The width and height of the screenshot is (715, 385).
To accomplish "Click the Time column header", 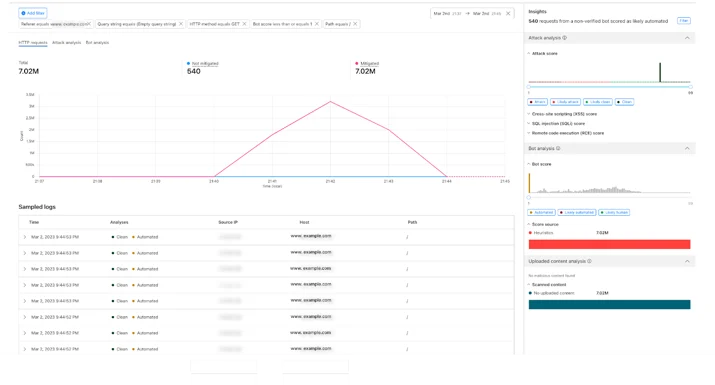I will pyautogui.click(x=34, y=222).
